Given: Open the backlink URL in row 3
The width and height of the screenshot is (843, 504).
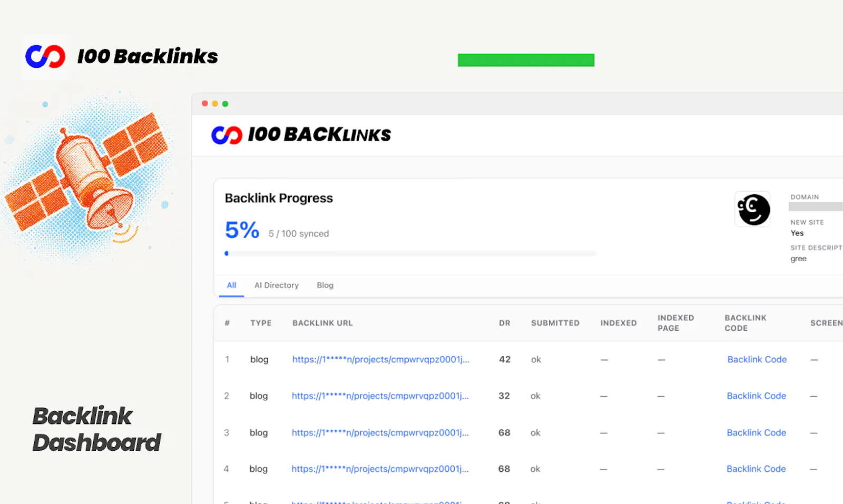Looking at the screenshot, I should tap(380, 433).
